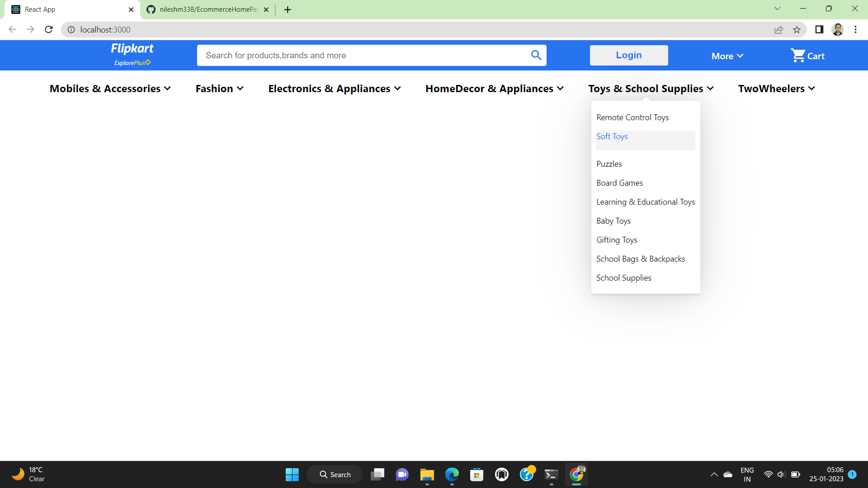Open the ExplorePlus link
The width and height of the screenshot is (868, 488).
(x=132, y=63)
